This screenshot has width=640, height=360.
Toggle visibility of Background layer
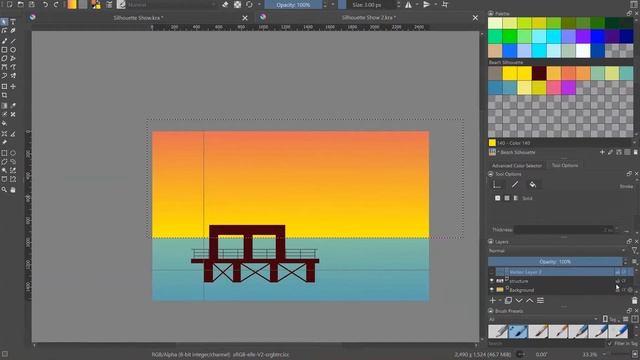click(491, 289)
